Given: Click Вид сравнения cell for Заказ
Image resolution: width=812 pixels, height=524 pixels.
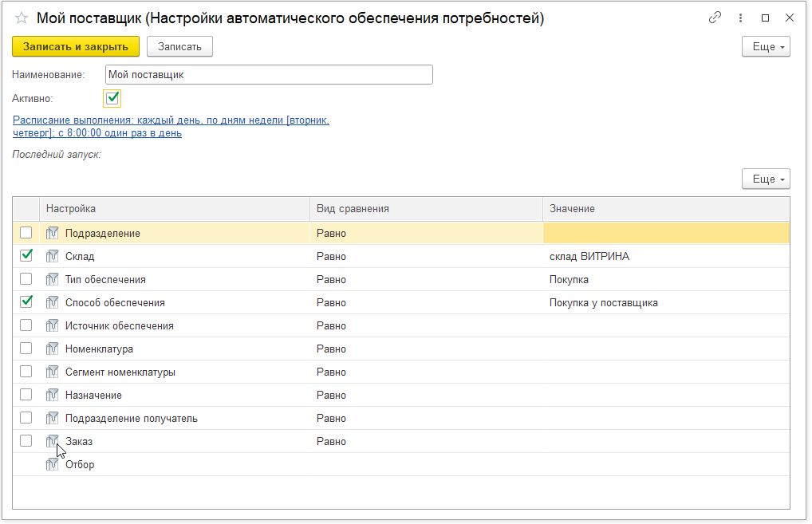Looking at the screenshot, I should click(425, 441).
